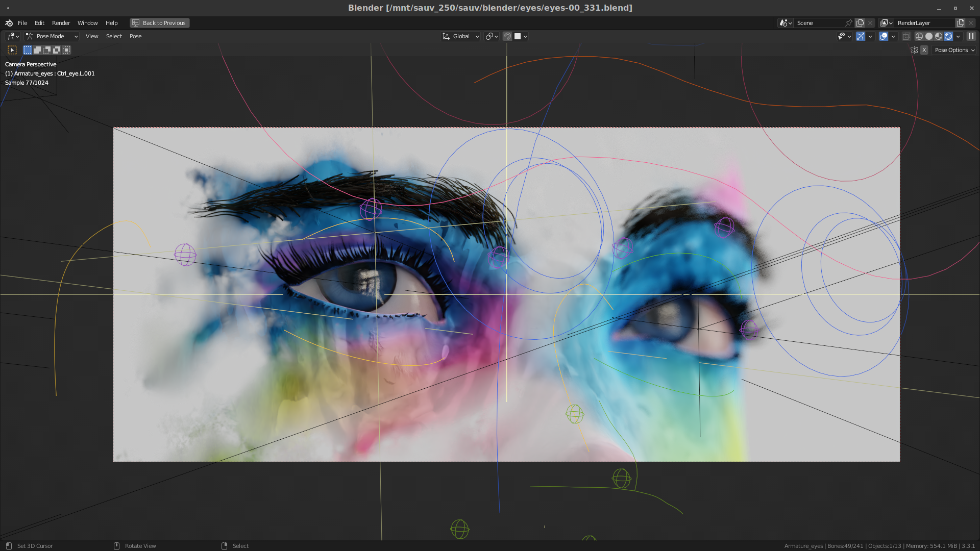
Task: Expand the snapping options arrow
Action: [525, 36]
